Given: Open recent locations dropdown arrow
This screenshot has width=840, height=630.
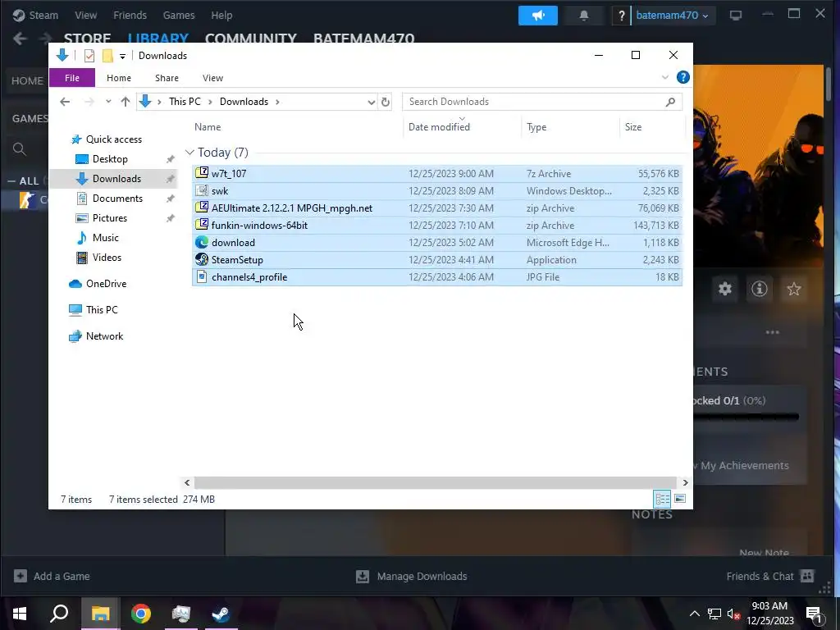Looking at the screenshot, I should point(108,102).
